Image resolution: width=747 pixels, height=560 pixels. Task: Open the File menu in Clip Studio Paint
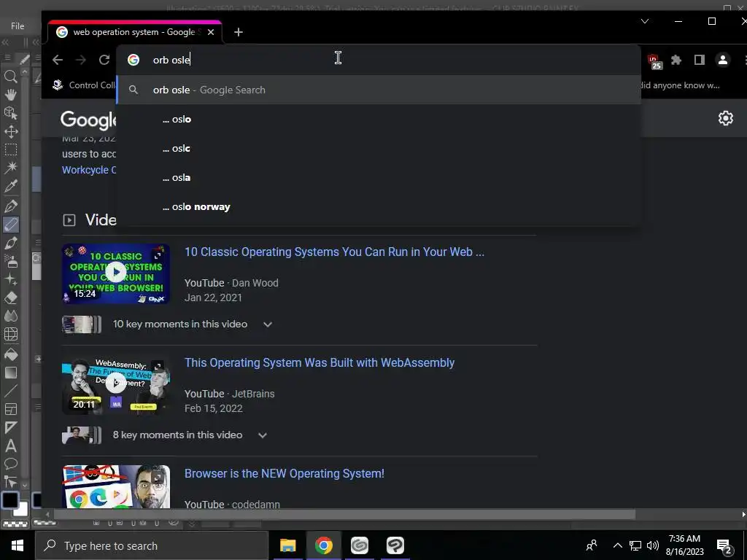pyautogui.click(x=18, y=26)
